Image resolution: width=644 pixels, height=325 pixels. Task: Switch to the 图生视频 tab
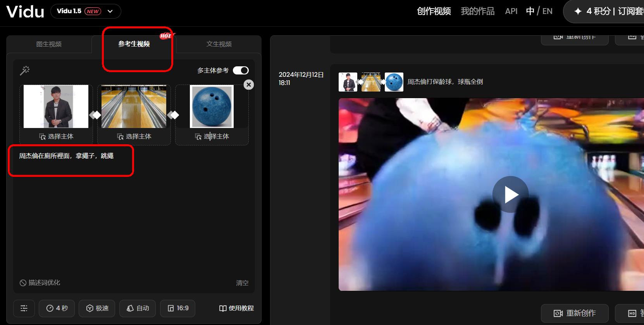[49, 44]
